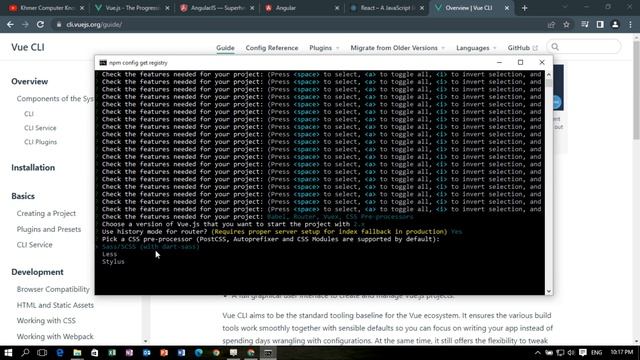Open Word from the taskbar
The width and height of the screenshot is (640, 360).
(181, 353)
